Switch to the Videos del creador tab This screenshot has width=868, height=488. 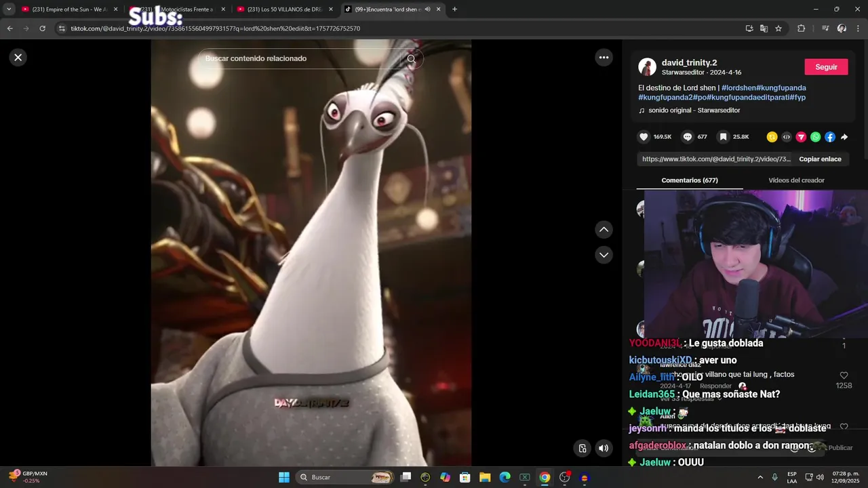tap(796, 180)
